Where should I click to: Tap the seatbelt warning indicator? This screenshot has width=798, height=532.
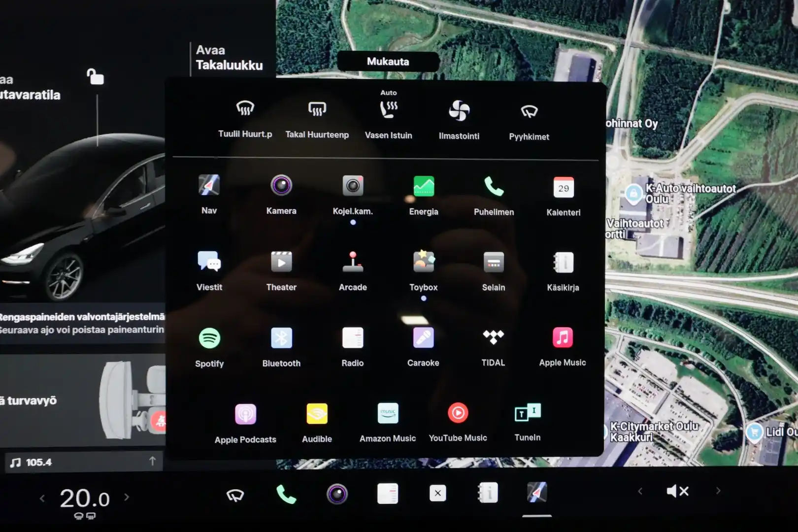pos(159,421)
